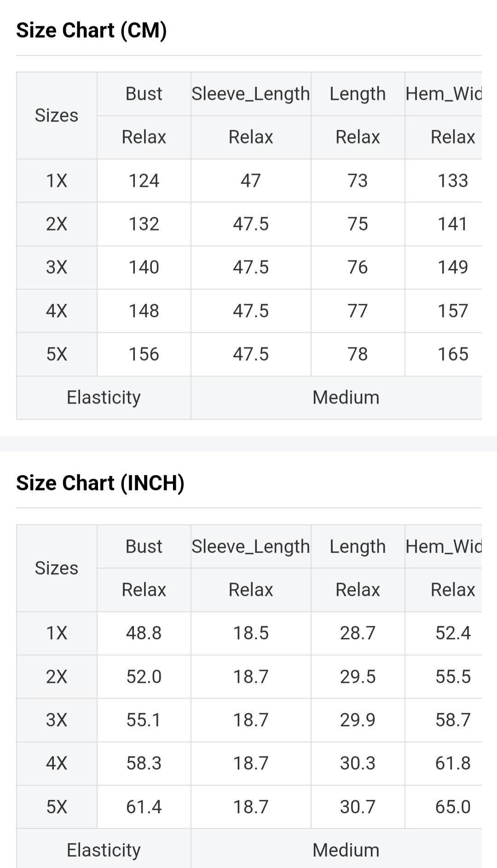This screenshot has height=868, width=497.
Task: Select the 29.5 length value for 2X
Action: point(358,677)
